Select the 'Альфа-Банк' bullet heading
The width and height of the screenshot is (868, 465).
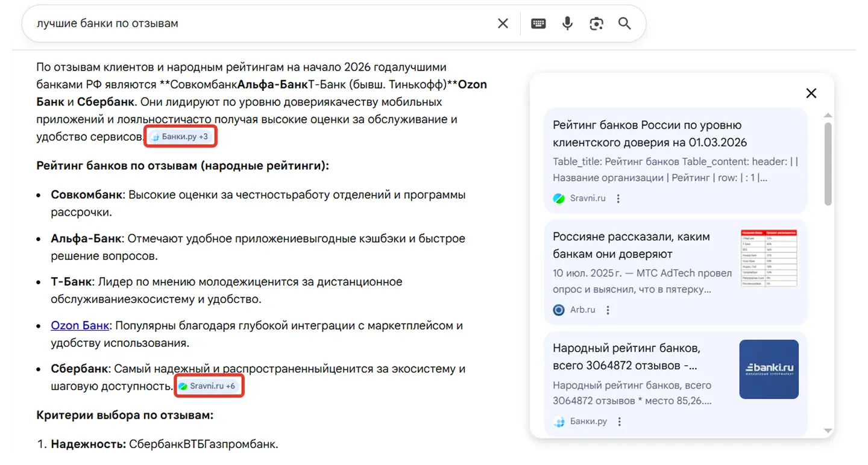[x=86, y=239]
